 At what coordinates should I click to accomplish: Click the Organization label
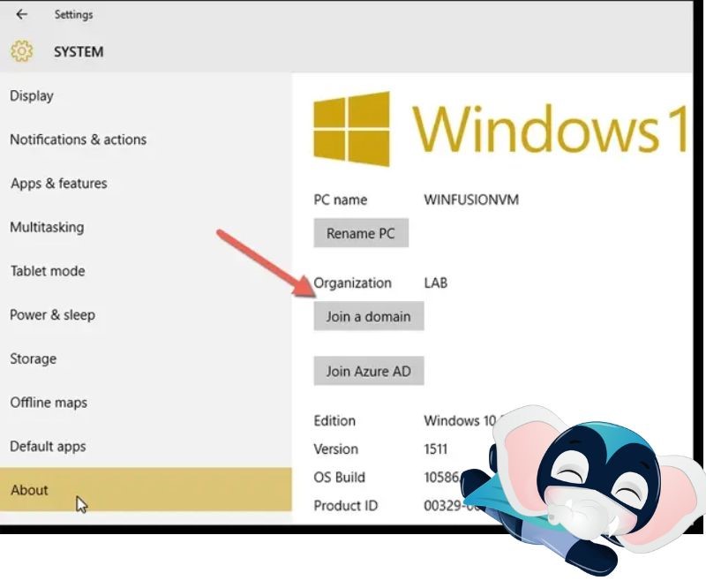(x=352, y=283)
